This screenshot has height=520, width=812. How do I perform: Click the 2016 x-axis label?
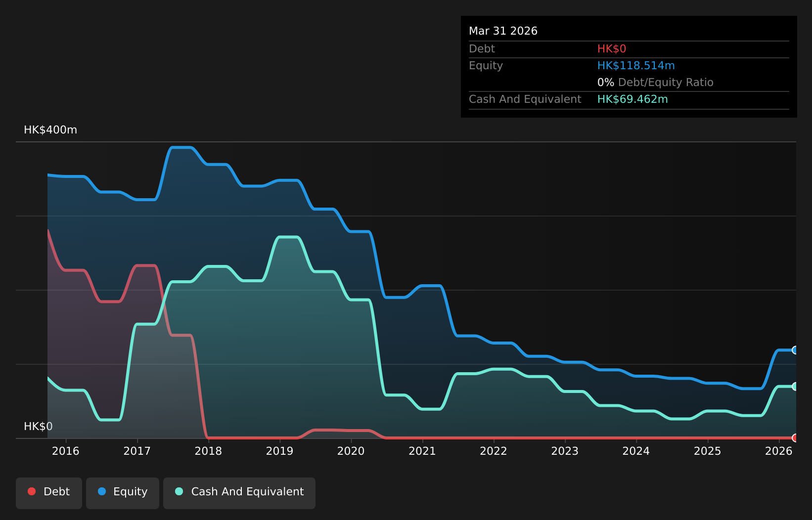pos(66,451)
